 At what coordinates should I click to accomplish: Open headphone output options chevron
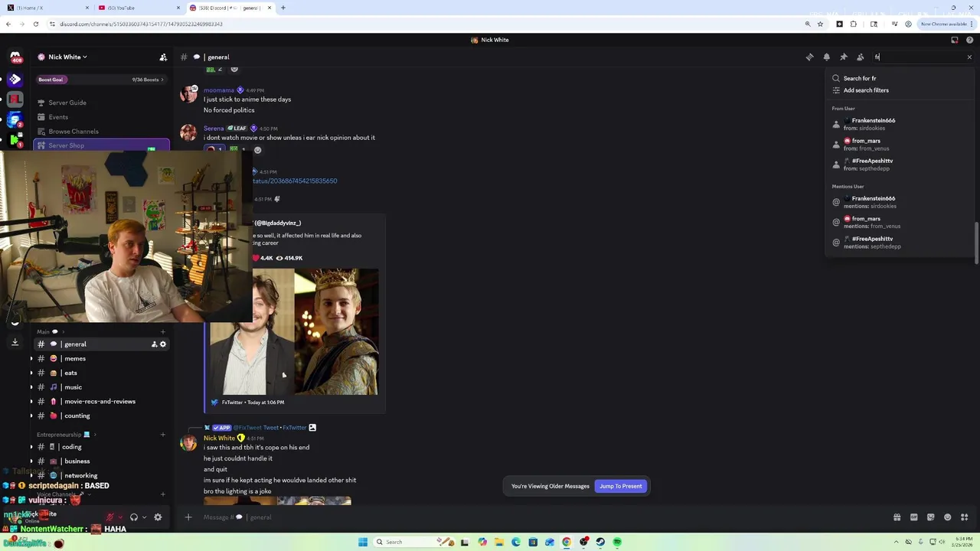click(x=144, y=517)
